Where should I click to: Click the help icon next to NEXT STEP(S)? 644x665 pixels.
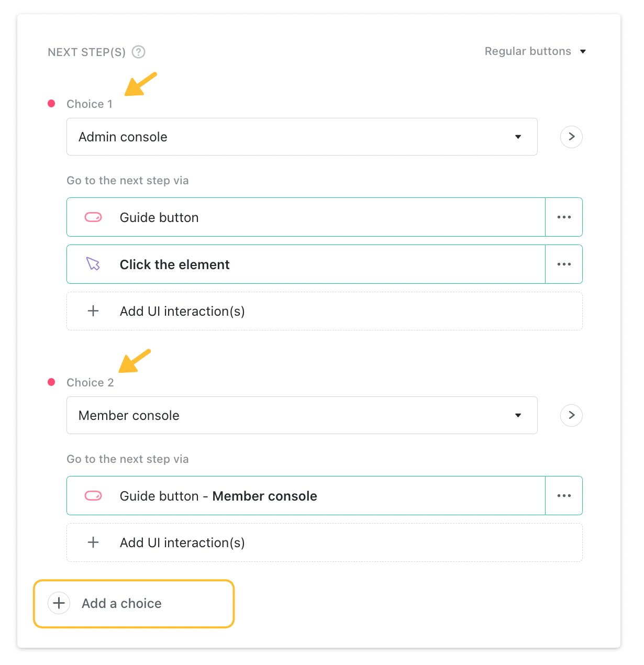tap(138, 52)
